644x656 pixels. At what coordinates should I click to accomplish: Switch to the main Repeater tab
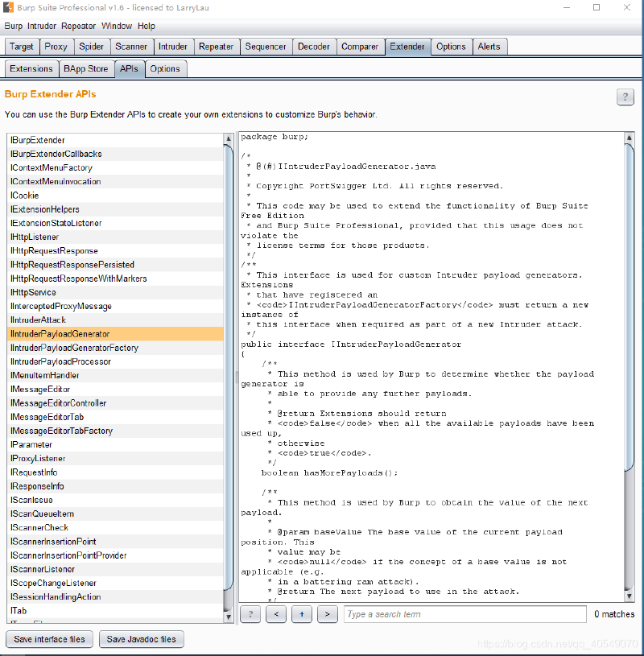click(x=217, y=47)
